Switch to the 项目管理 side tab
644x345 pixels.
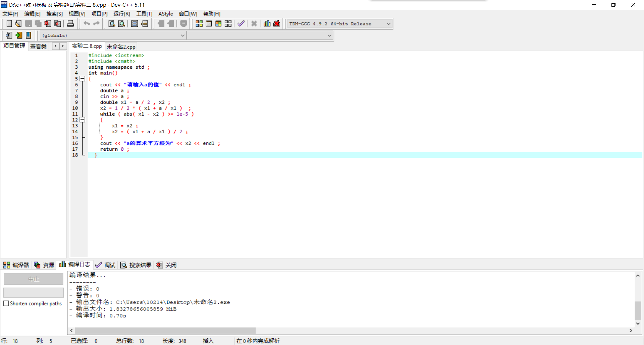(14, 46)
